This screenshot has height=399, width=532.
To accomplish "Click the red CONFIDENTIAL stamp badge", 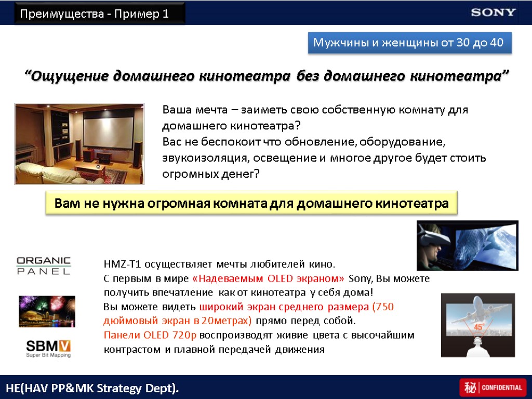I will coord(493,387).
